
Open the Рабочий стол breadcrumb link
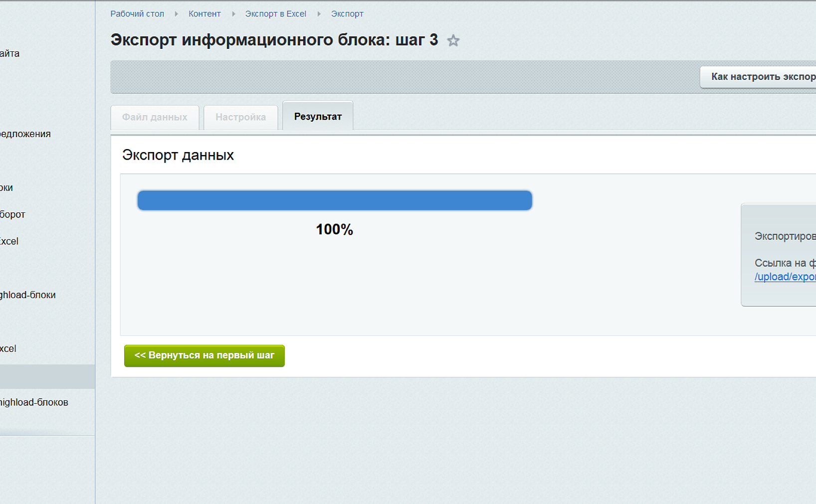coord(137,14)
